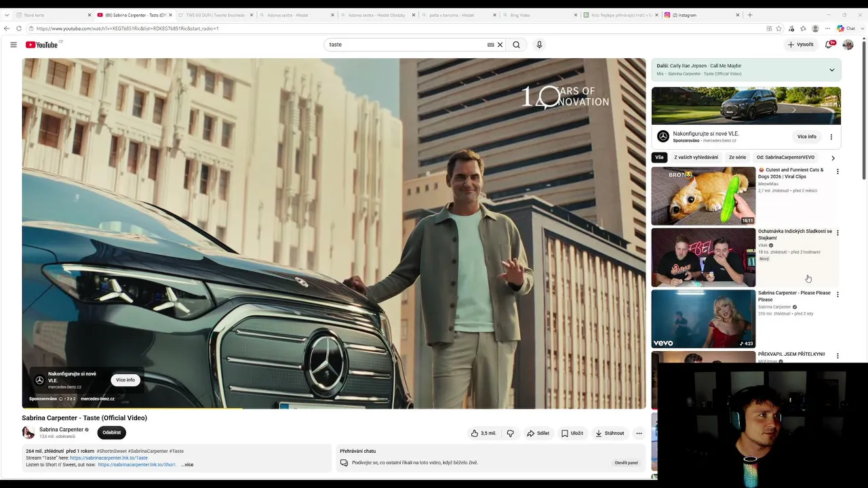Screen dimensions: 868x488
Task: Dislike the video with thumbs down
Action: point(511,433)
